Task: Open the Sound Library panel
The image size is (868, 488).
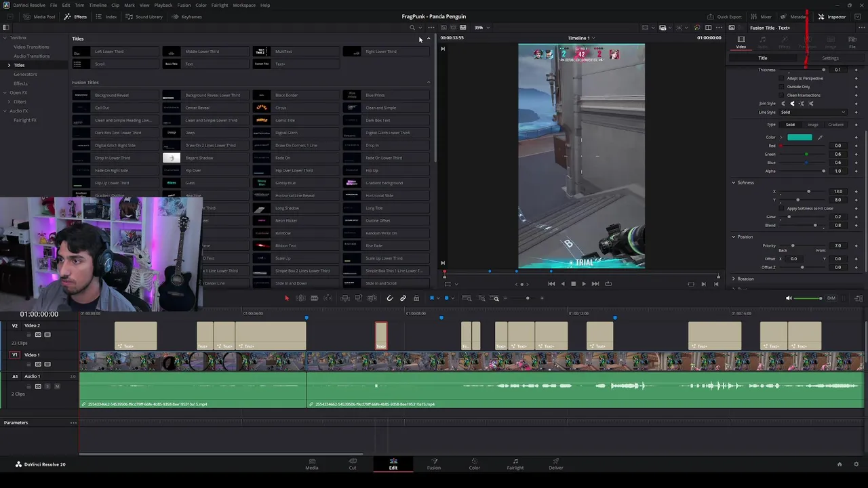Action: (x=144, y=17)
